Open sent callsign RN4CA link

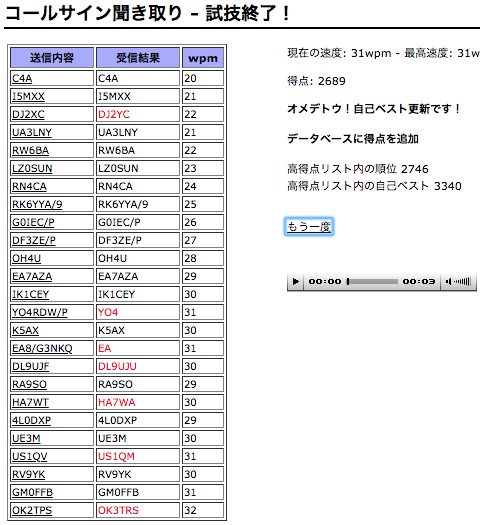[29, 186]
